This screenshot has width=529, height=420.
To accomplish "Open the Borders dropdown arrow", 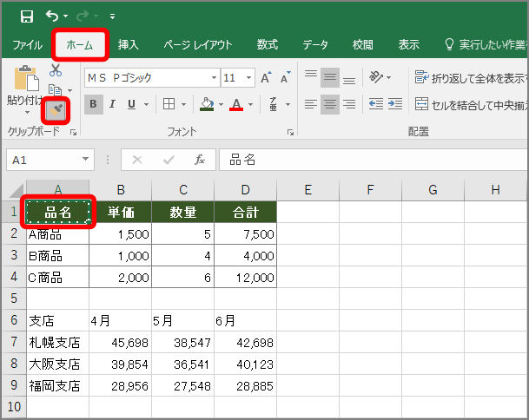I will click(184, 104).
